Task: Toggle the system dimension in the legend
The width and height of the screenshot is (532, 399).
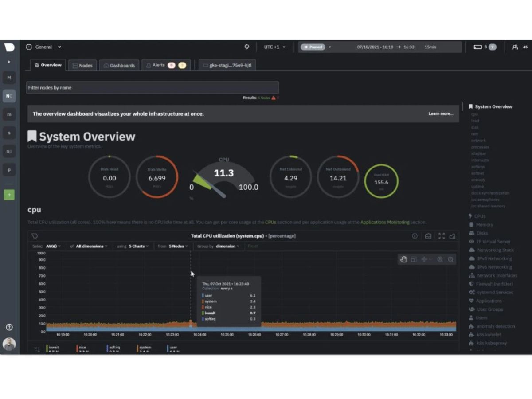Action: click(x=144, y=349)
